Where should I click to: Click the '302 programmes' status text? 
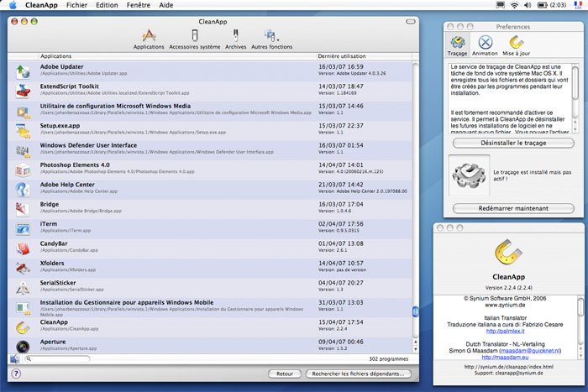[388, 358]
